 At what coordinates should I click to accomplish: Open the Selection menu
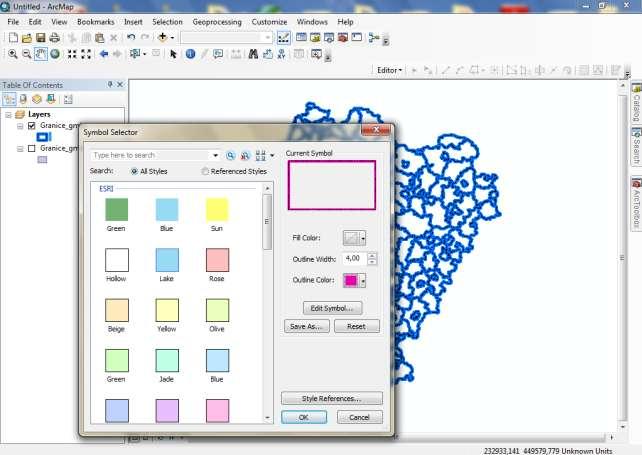(167, 22)
